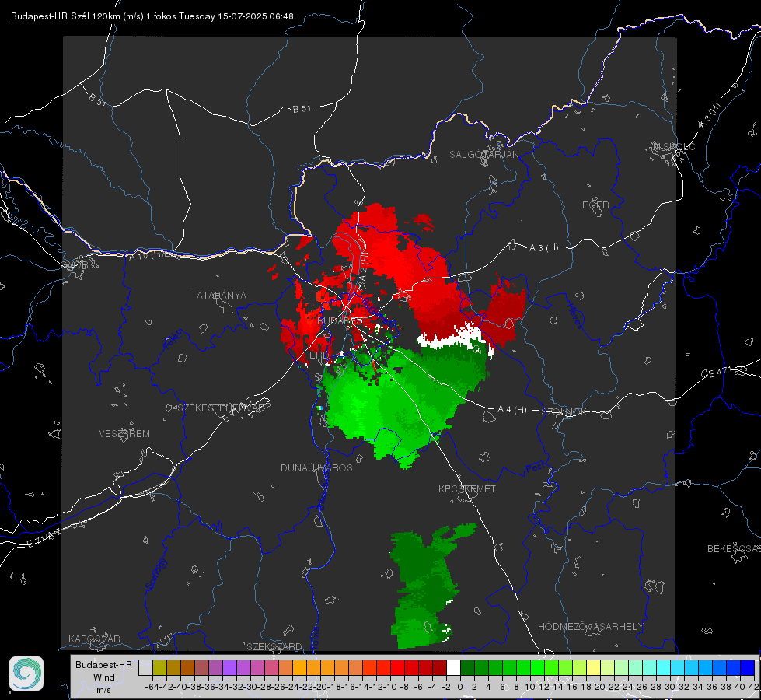Click the -10 legend value
This screenshot has width=761, height=700.
[390, 687]
